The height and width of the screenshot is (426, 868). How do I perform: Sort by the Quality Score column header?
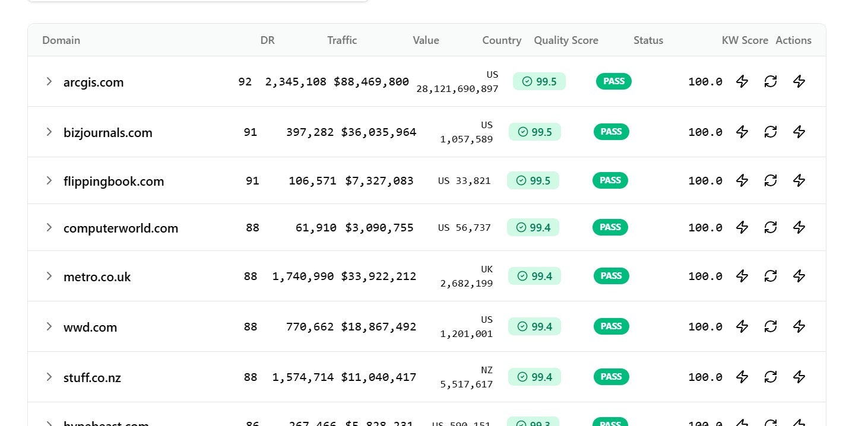(x=566, y=40)
